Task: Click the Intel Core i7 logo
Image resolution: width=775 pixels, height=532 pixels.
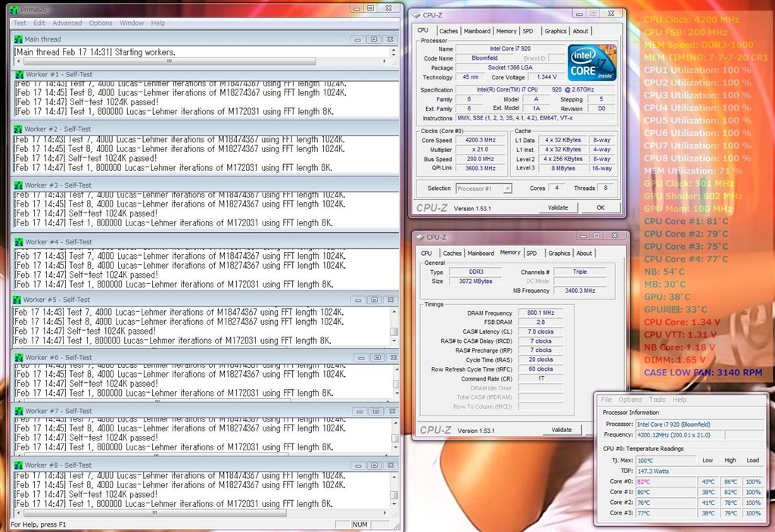Action: pyautogui.click(x=592, y=63)
